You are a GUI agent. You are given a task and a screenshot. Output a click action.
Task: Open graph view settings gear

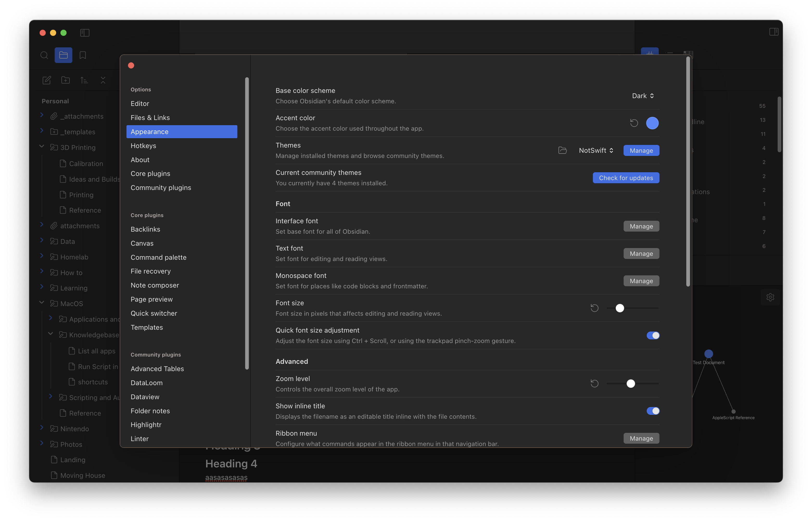click(770, 297)
